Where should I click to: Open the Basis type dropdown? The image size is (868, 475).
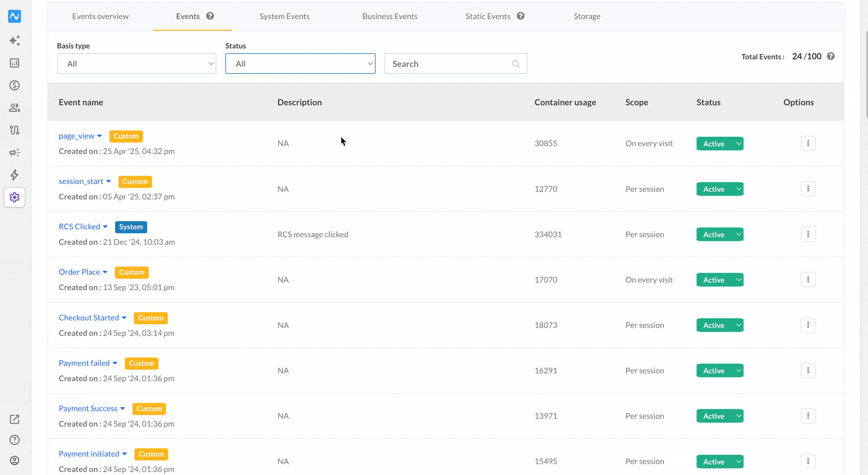click(137, 63)
